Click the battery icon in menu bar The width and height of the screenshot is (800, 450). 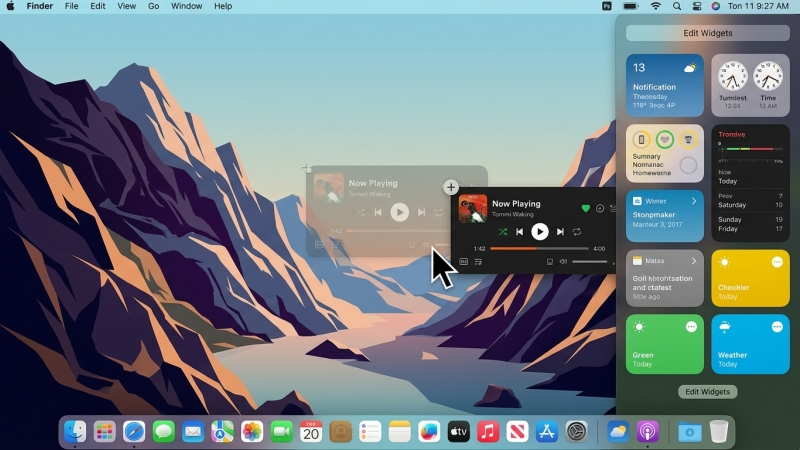click(x=631, y=6)
